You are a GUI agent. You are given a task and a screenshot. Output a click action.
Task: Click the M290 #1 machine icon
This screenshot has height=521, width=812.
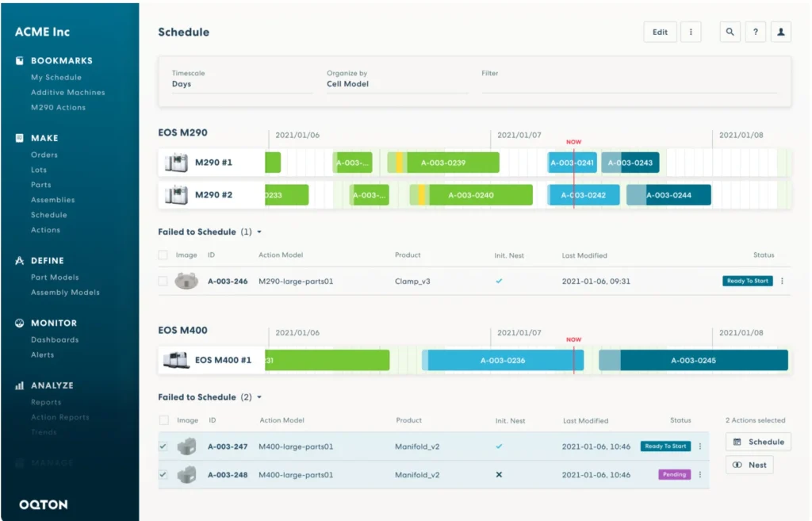click(175, 163)
